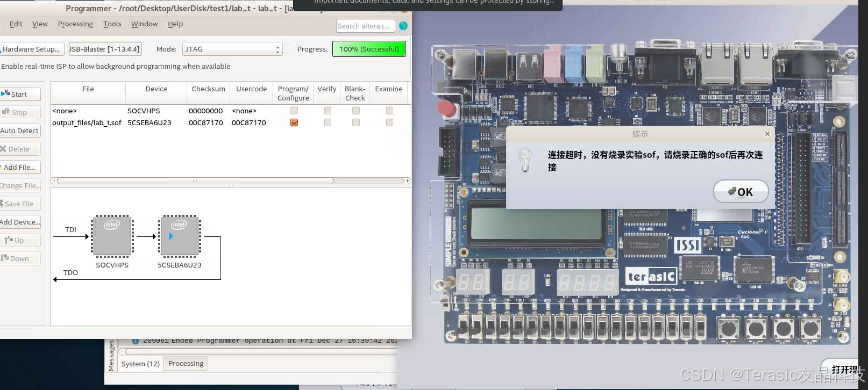
Task: Click the Start programming button
Action: (20, 94)
